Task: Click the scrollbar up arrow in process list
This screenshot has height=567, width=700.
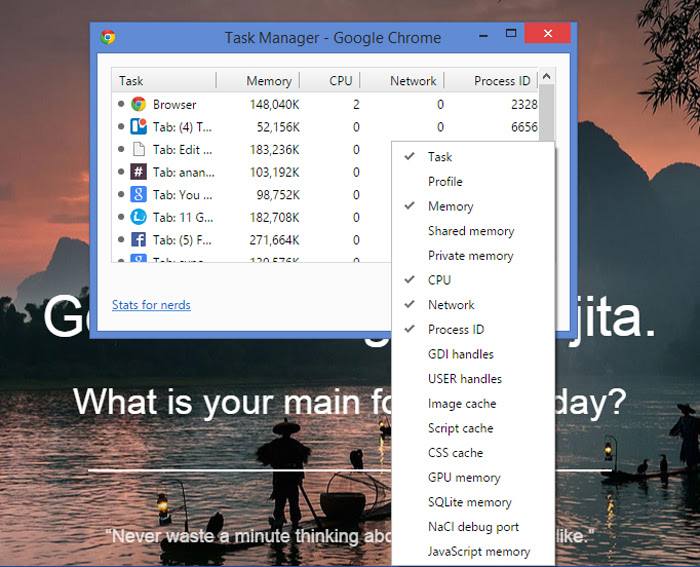Action: pos(546,76)
